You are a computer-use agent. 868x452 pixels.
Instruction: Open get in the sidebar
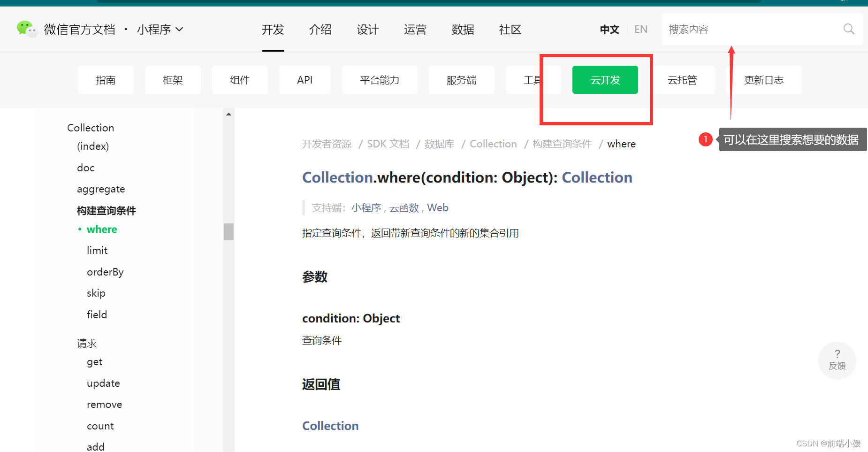coord(94,362)
